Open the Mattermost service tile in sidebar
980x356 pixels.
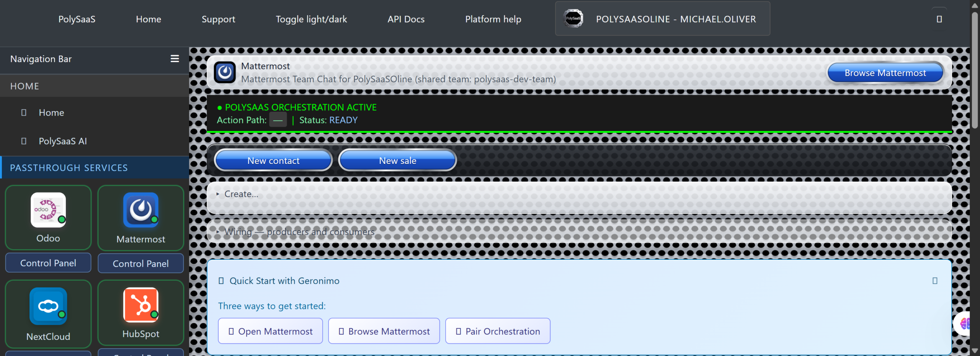click(141, 218)
